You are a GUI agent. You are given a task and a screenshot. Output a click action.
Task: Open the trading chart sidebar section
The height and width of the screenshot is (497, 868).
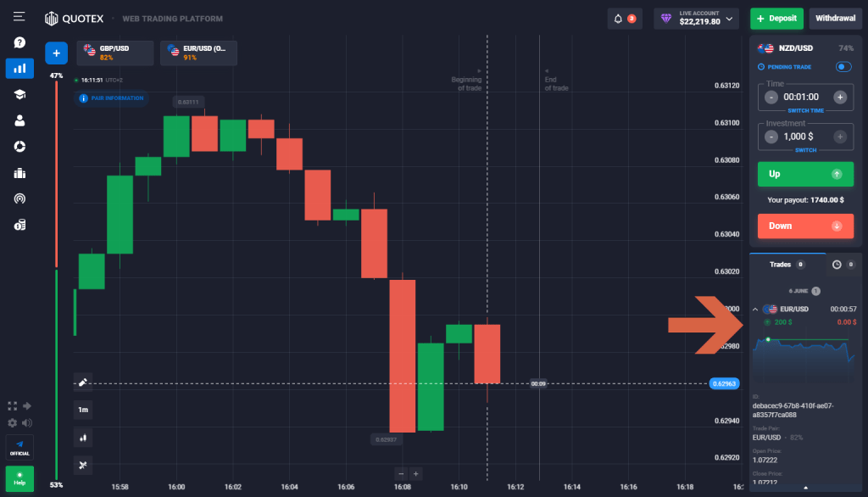coord(19,69)
